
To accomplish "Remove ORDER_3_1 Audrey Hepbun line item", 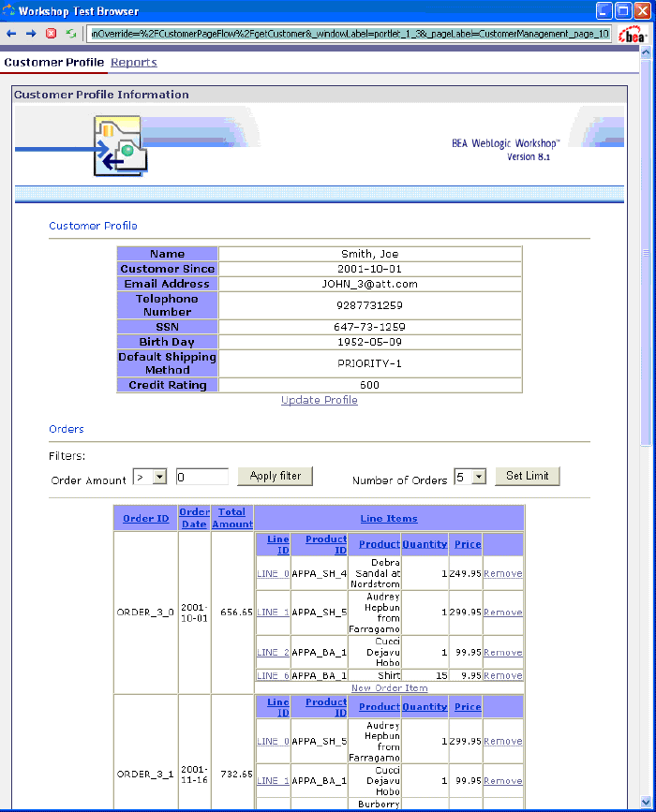I will (502, 742).
